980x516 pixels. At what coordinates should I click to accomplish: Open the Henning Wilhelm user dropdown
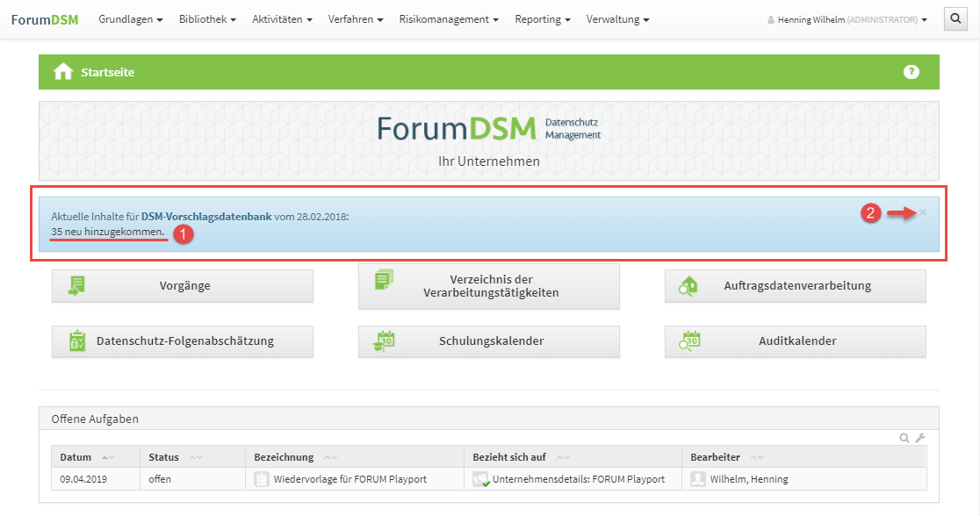(x=847, y=19)
